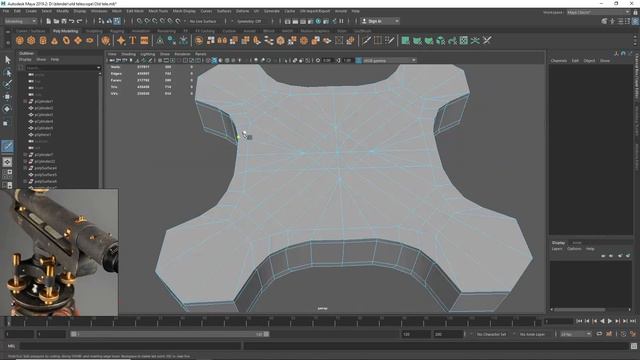The height and width of the screenshot is (360, 640).
Task: Click the green cube UV mapping icon
Action: [440, 40]
